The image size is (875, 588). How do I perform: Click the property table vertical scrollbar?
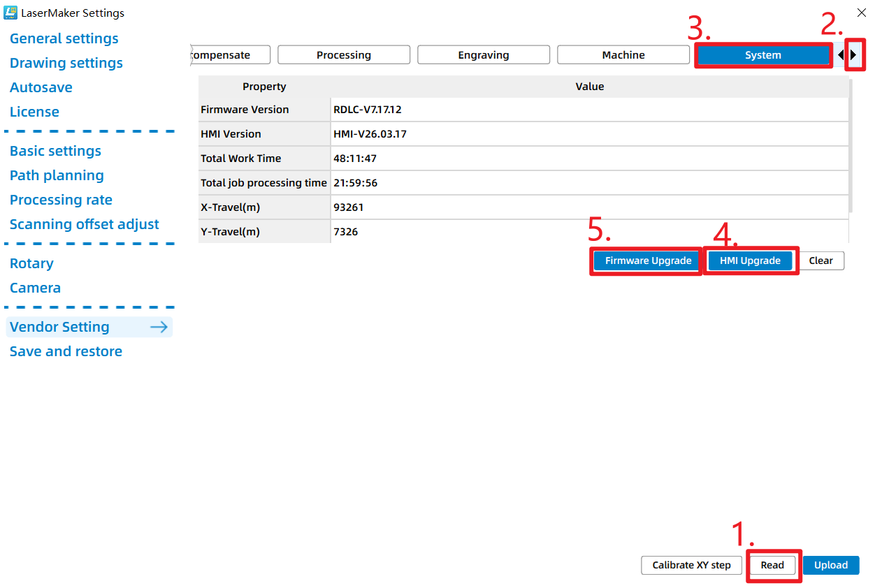[x=851, y=147]
